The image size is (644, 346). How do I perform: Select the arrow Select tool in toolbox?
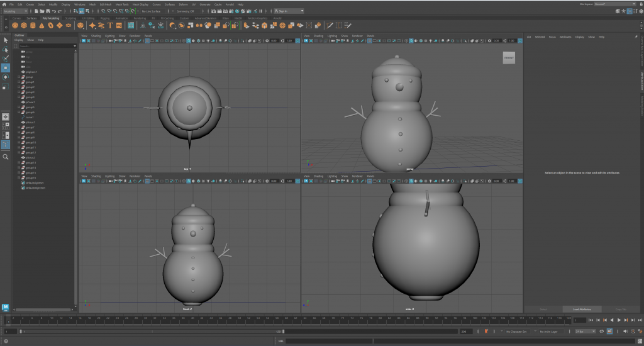pyautogui.click(x=6, y=40)
